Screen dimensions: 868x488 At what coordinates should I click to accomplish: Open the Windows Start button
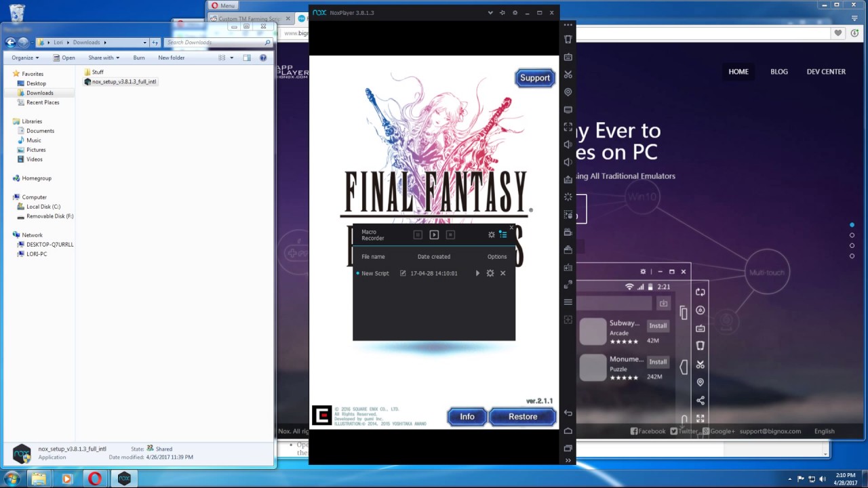(x=13, y=479)
